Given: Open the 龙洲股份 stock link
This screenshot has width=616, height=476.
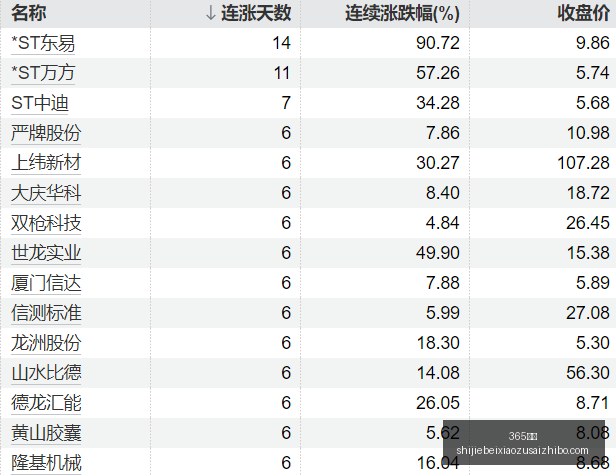Looking at the screenshot, I should 46,343.
